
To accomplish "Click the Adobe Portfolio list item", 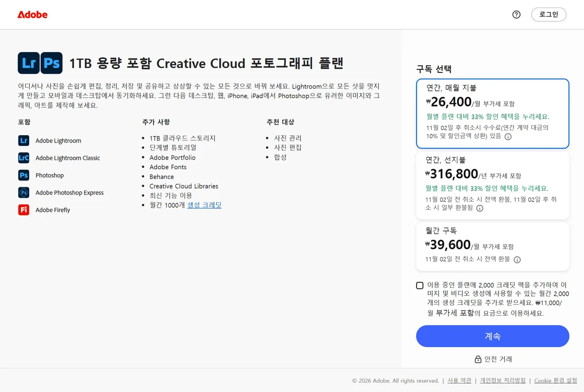I will pos(172,158).
